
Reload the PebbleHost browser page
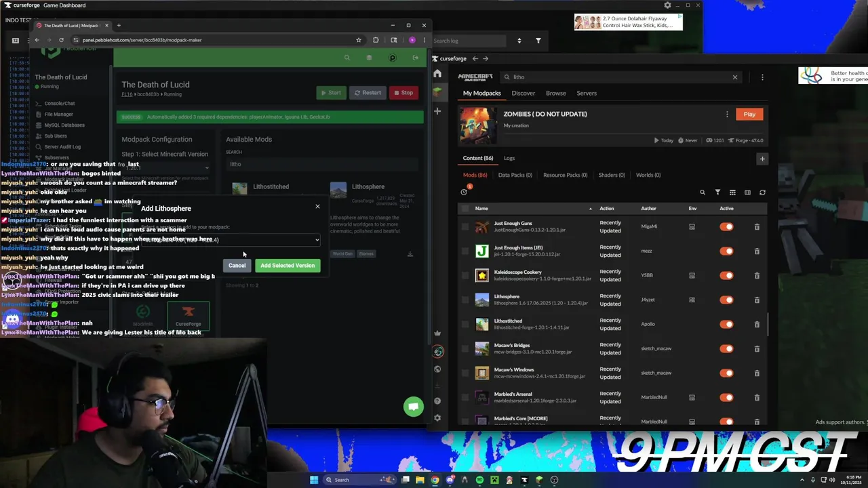tap(61, 40)
